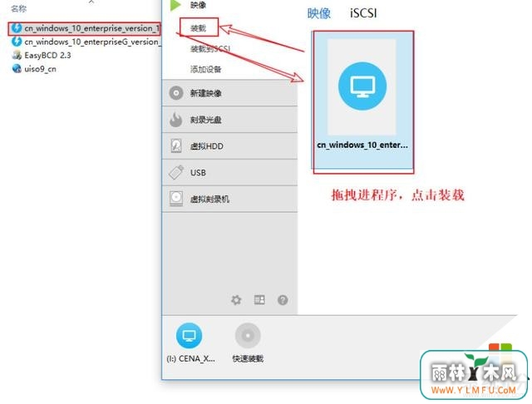Select the 装载 (Mount) menu option
Screen dimensions: 532x404
[x=198, y=27]
